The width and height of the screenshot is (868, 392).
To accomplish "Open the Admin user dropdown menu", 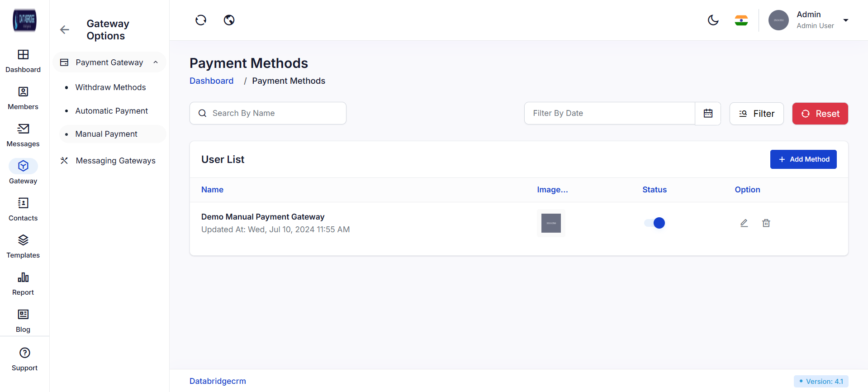I will (x=845, y=20).
